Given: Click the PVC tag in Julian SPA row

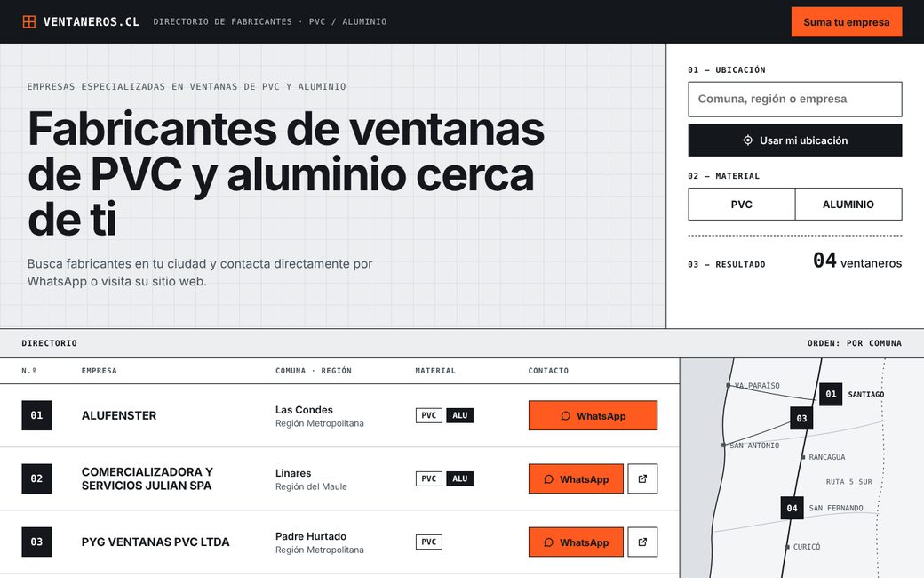Looking at the screenshot, I should (x=429, y=478).
